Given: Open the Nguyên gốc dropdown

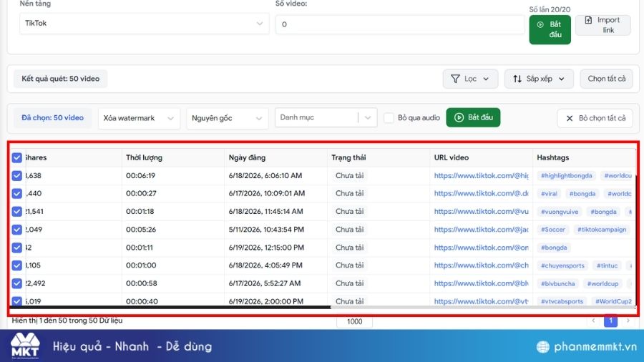Looking at the screenshot, I should point(227,118).
